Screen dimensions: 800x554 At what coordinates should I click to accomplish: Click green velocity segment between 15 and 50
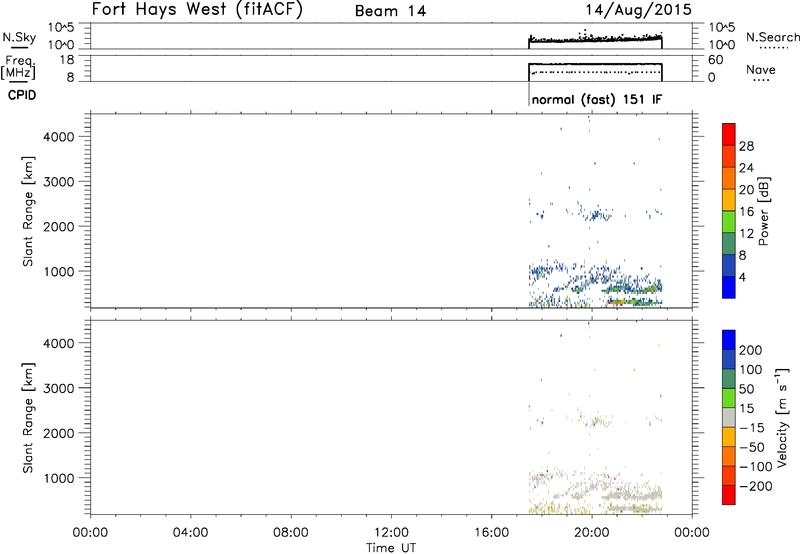click(729, 398)
